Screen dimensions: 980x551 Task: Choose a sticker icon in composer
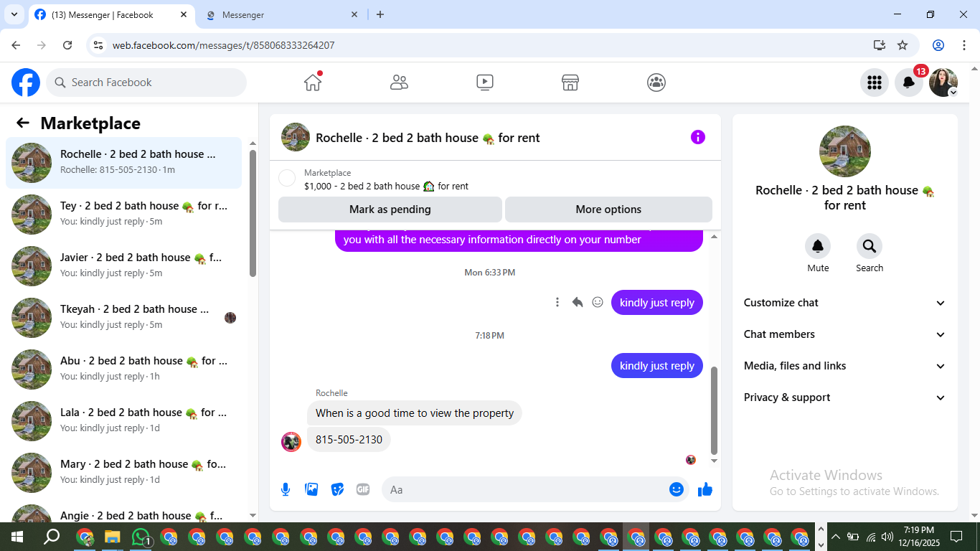(337, 489)
